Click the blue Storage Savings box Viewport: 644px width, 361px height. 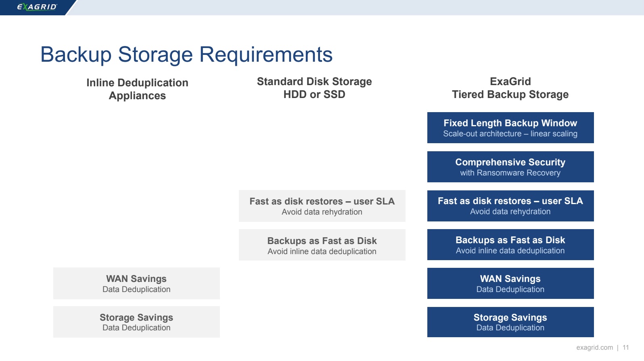[x=510, y=322]
